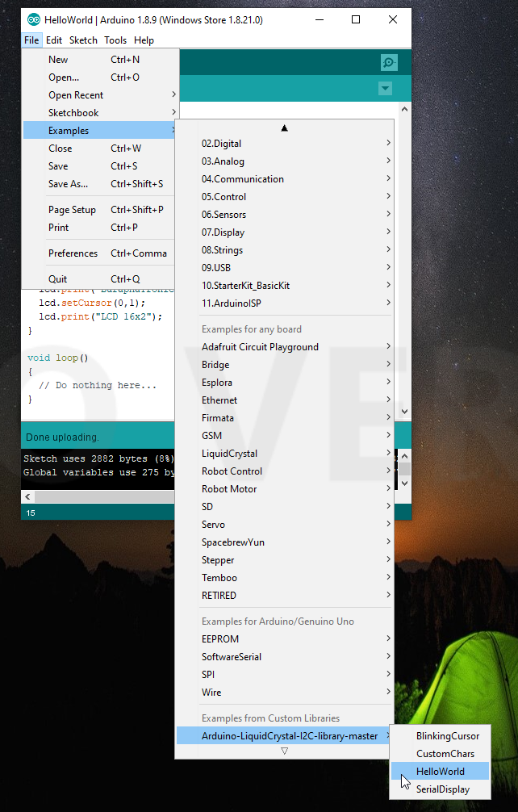Choose Quit from File menu
The height and width of the screenshot is (812, 518).
tap(100, 278)
